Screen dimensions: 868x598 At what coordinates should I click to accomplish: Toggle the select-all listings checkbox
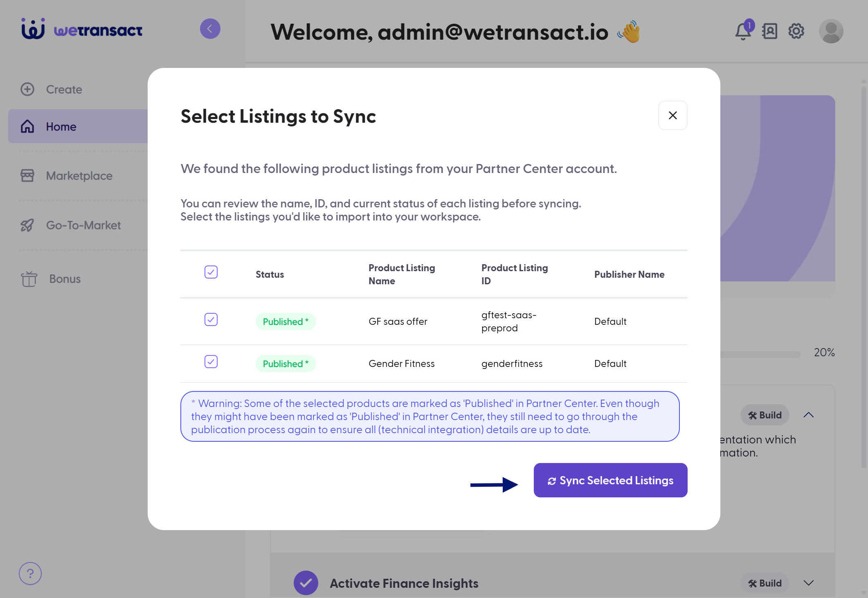point(211,272)
